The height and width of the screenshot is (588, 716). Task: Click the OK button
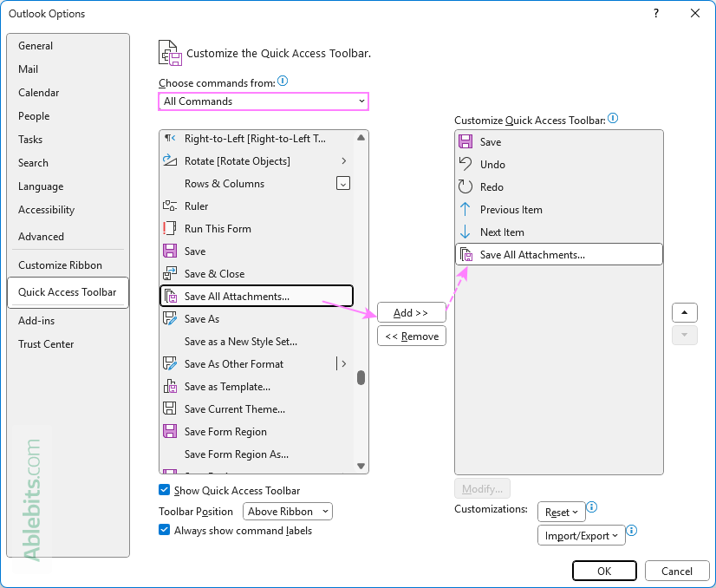pyautogui.click(x=604, y=571)
